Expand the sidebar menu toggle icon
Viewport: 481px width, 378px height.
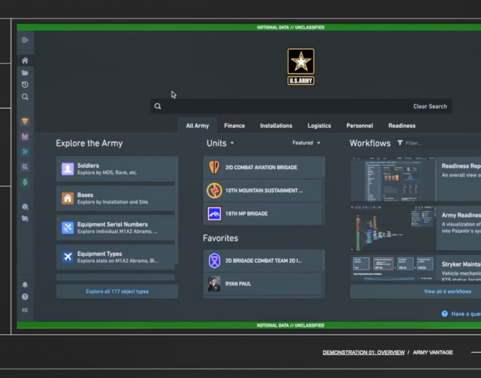25,40
